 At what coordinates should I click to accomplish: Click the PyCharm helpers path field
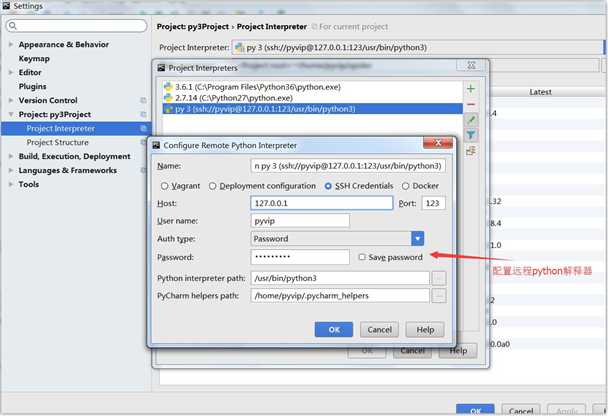(x=340, y=296)
